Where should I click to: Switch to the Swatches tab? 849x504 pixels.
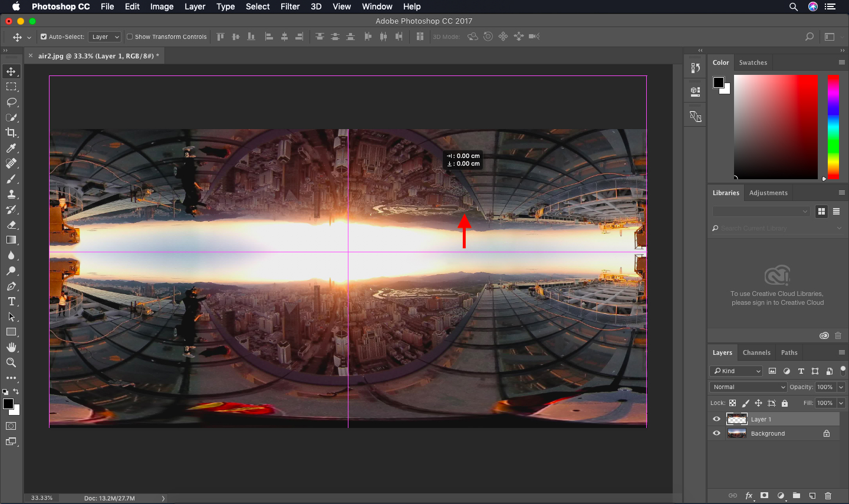pos(753,62)
